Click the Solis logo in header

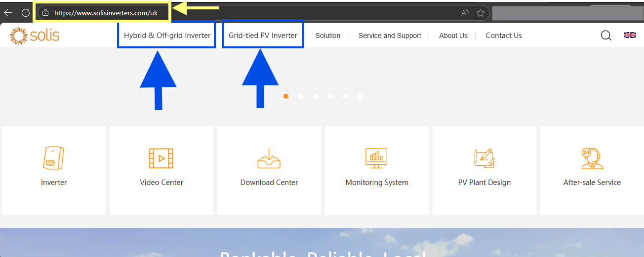click(x=35, y=36)
